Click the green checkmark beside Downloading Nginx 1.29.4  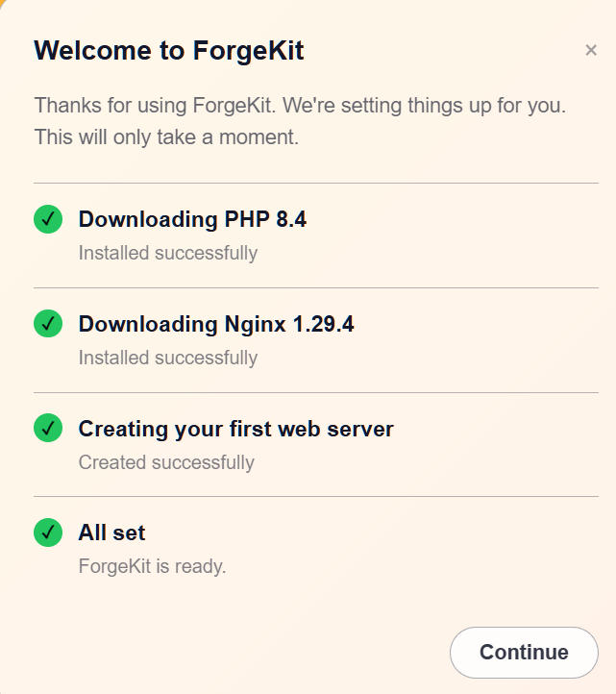pyautogui.click(x=48, y=324)
